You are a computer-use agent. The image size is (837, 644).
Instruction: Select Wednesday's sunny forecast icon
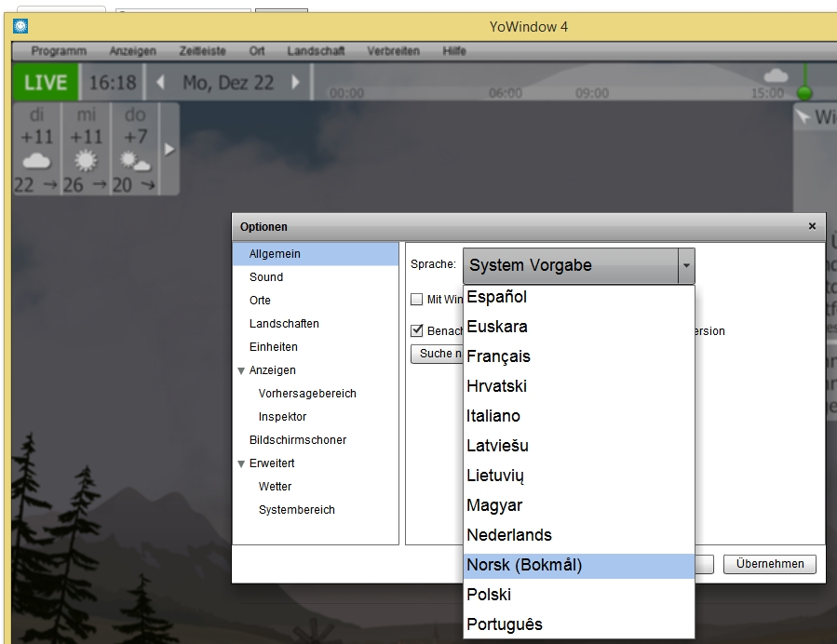(86, 161)
